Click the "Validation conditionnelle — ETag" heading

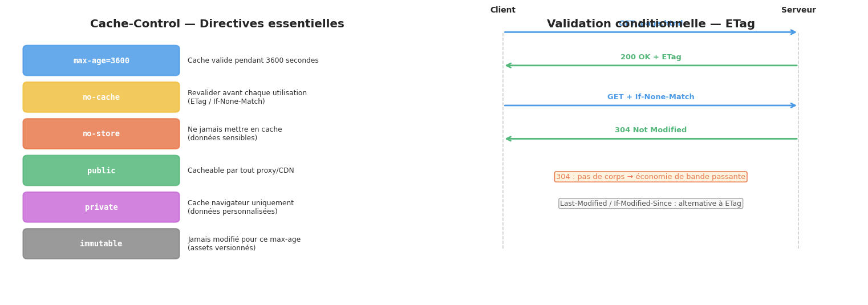point(651,24)
